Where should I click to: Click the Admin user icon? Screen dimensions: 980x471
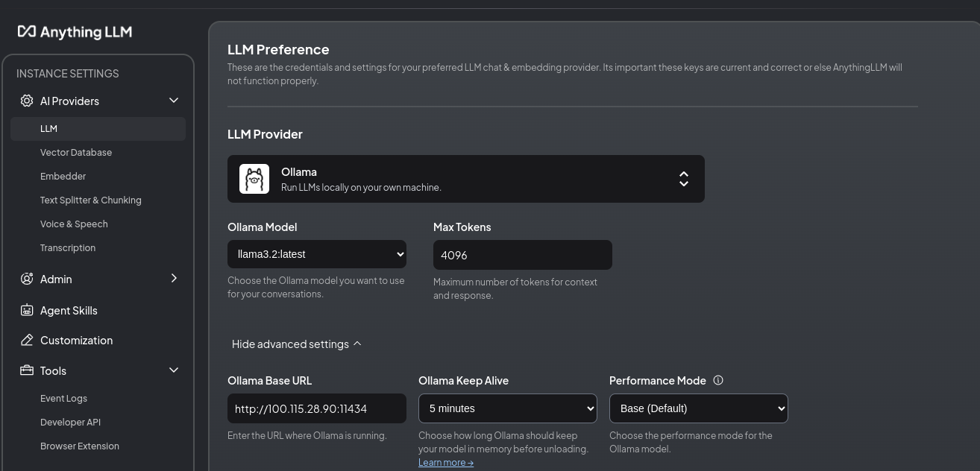(x=27, y=279)
